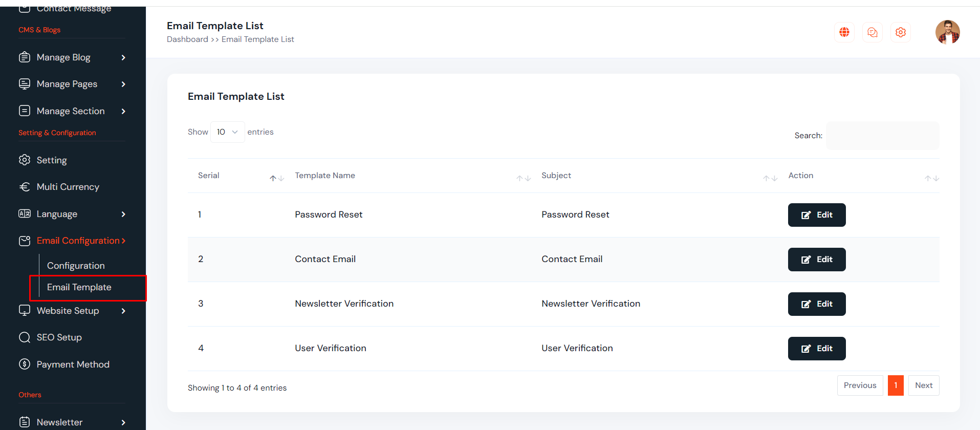Expand the Language submenu chevron
The height and width of the screenshot is (430, 980).
coord(123,214)
